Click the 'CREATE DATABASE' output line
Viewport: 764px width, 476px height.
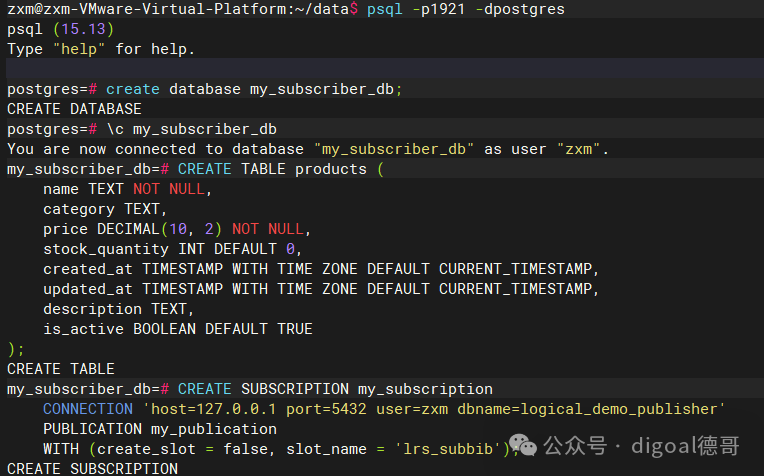[x=74, y=109]
